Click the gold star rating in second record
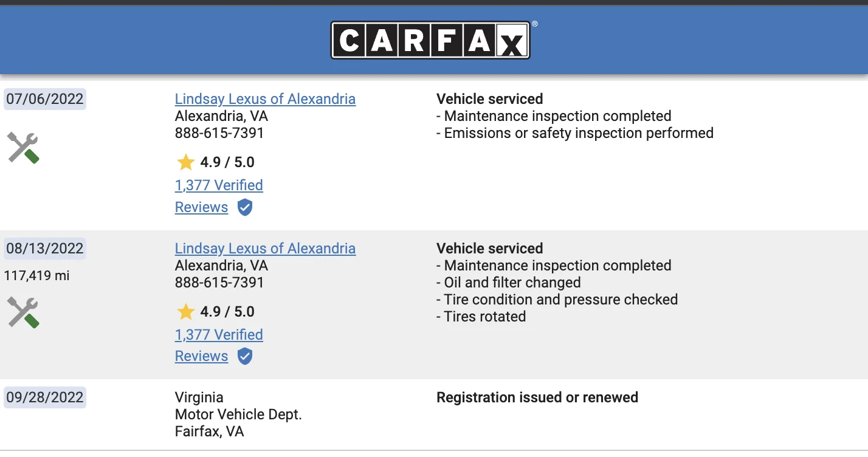The image size is (868, 457). pyautogui.click(x=185, y=312)
